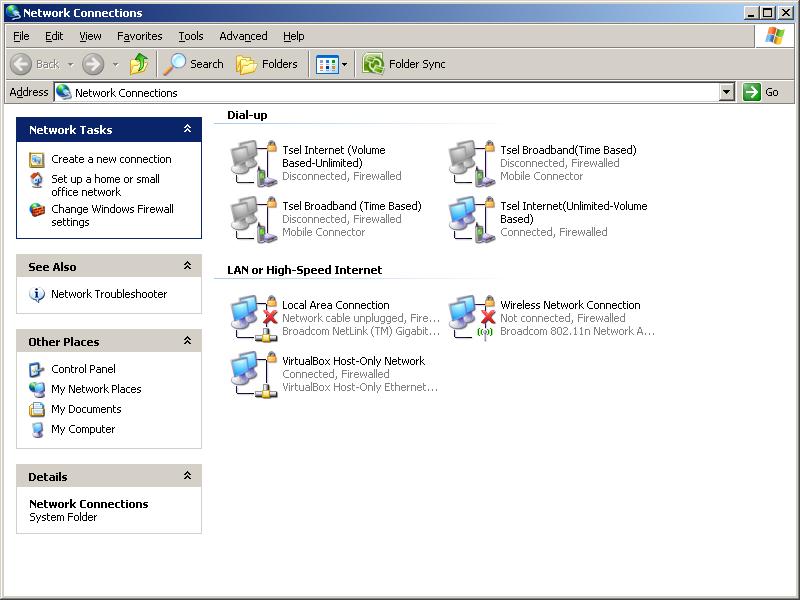The width and height of the screenshot is (800, 600).
Task: Open the Views dropdown arrow
Action: [345, 64]
